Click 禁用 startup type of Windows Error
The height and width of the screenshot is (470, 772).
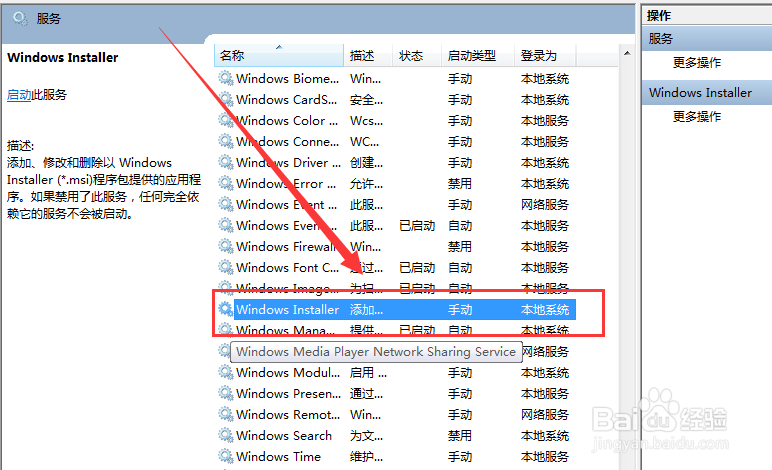[x=460, y=184]
